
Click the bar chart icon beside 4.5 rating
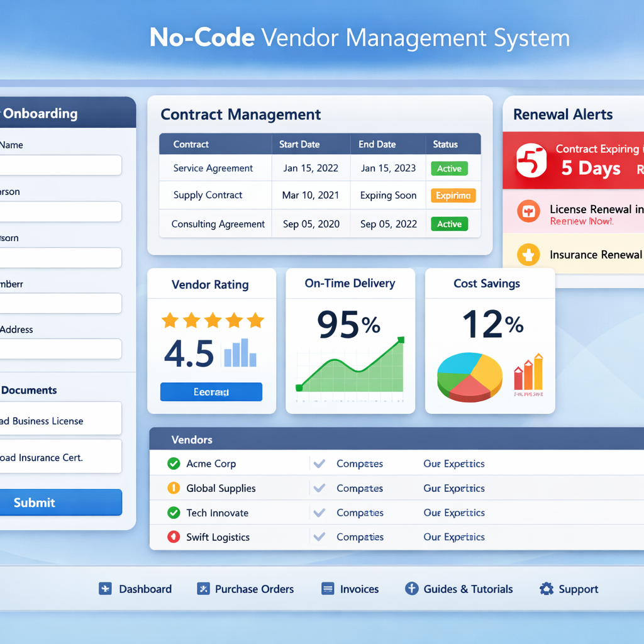coord(240,352)
